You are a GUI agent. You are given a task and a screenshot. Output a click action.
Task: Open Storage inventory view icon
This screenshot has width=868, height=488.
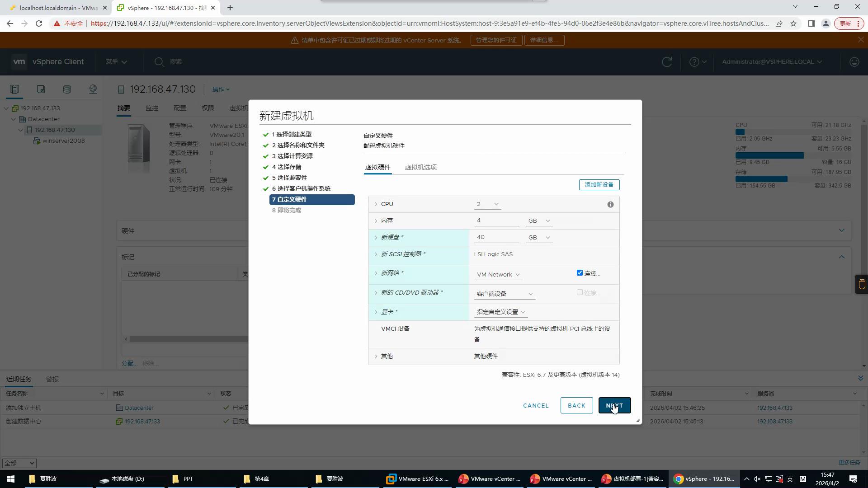click(67, 89)
